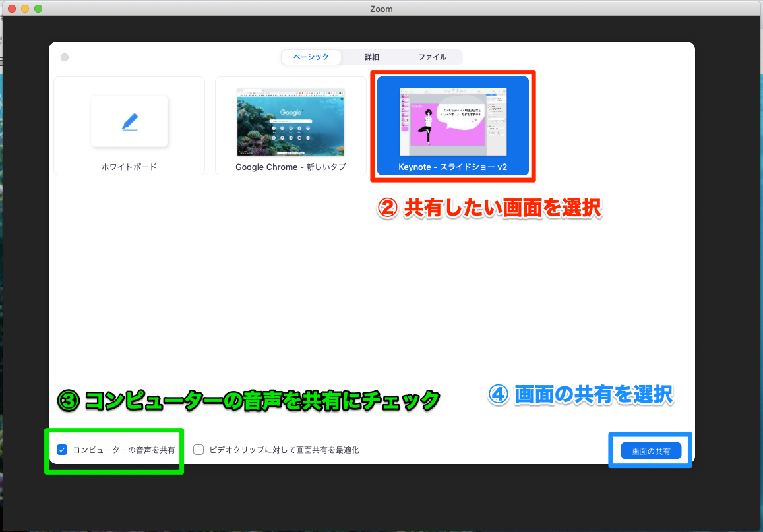Switch to the 詳細 tab
The height and width of the screenshot is (532, 763).
[x=371, y=57]
